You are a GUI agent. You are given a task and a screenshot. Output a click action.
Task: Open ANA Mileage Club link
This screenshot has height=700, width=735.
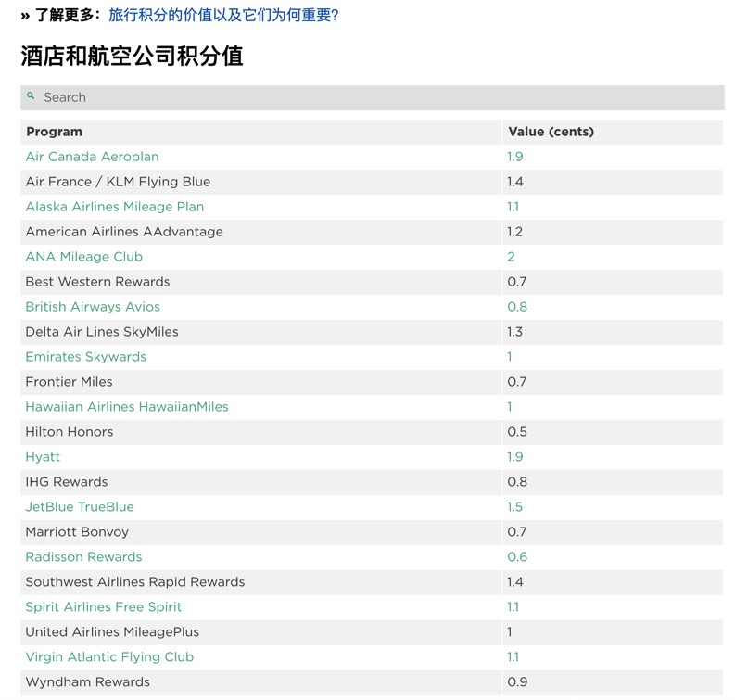click(x=83, y=257)
